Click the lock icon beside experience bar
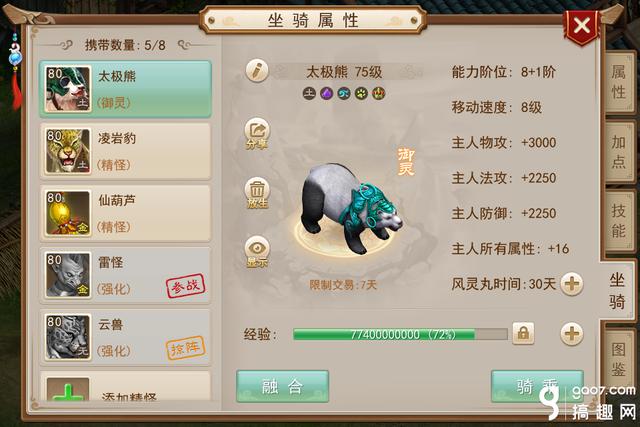 (523, 334)
